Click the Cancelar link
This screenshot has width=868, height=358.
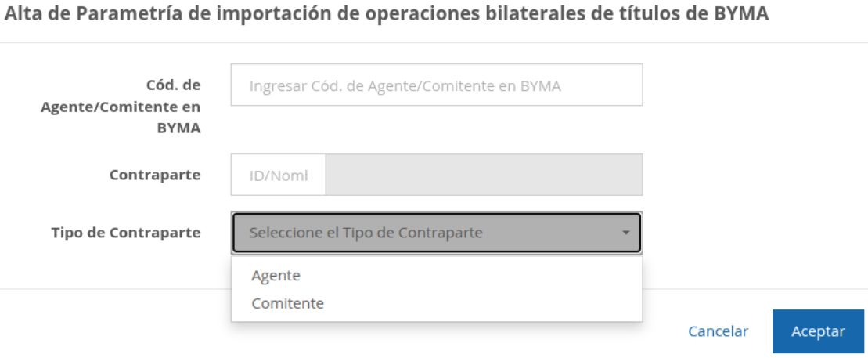(x=718, y=331)
